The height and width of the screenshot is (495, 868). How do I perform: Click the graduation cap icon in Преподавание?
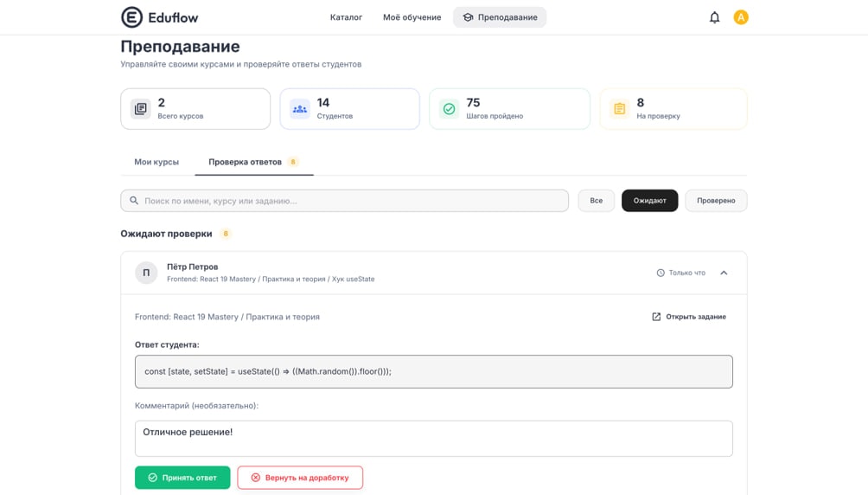pyautogui.click(x=468, y=17)
